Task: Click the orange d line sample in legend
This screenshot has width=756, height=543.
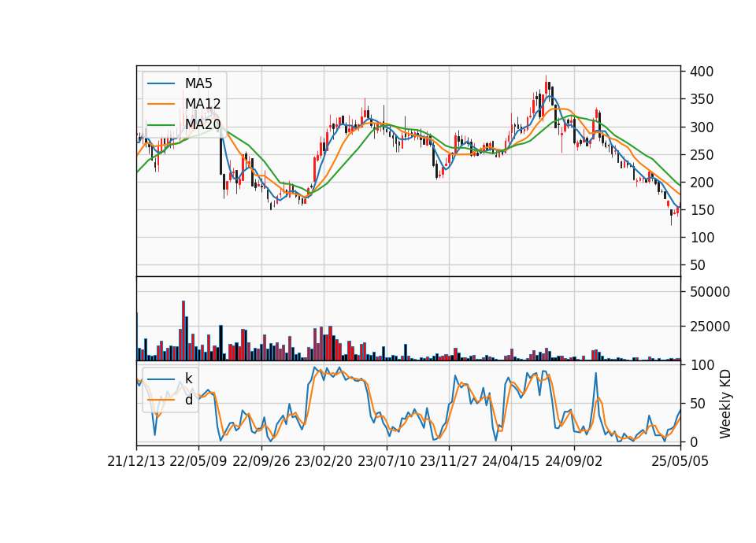Action: (x=161, y=400)
